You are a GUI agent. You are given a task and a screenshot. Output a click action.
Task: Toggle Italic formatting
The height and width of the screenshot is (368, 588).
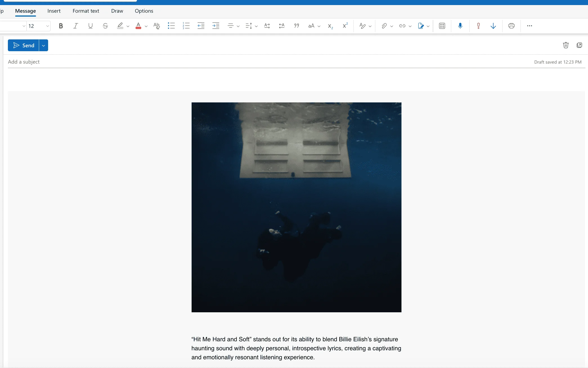click(75, 26)
